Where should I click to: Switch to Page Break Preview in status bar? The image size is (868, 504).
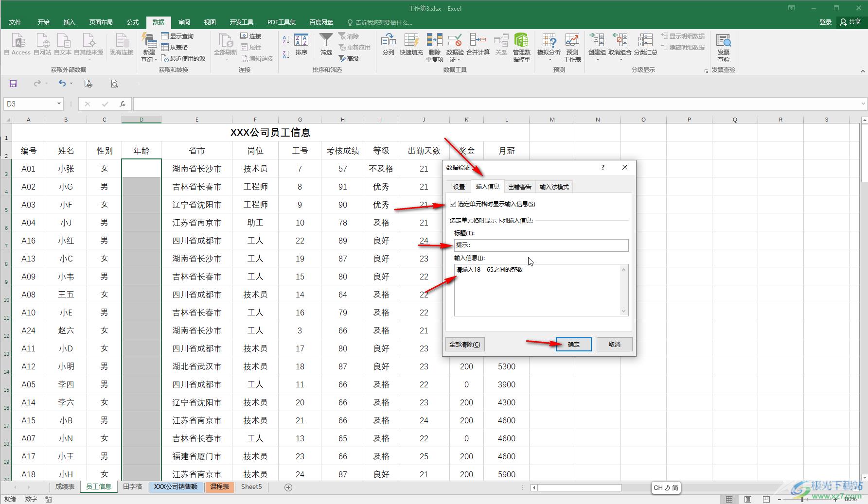pyautogui.click(x=766, y=499)
